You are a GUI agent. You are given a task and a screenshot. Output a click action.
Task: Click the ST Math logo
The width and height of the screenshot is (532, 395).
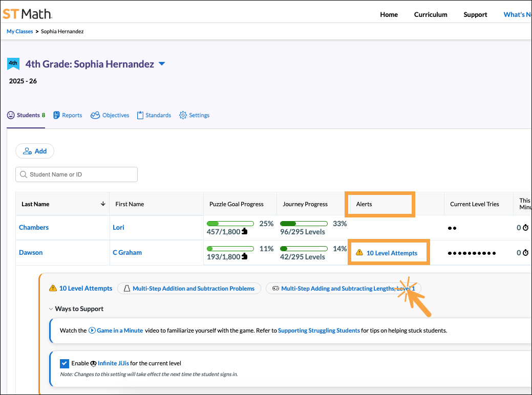(x=27, y=14)
